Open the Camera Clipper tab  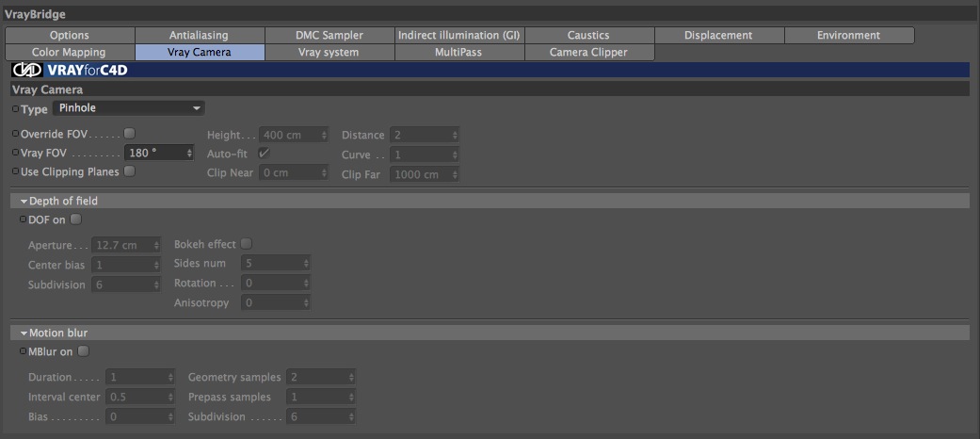[590, 53]
